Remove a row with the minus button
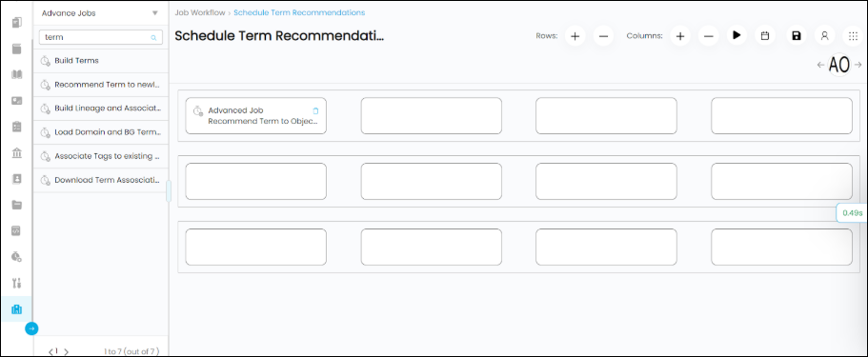Image resolution: width=868 pixels, height=357 pixels. click(603, 36)
